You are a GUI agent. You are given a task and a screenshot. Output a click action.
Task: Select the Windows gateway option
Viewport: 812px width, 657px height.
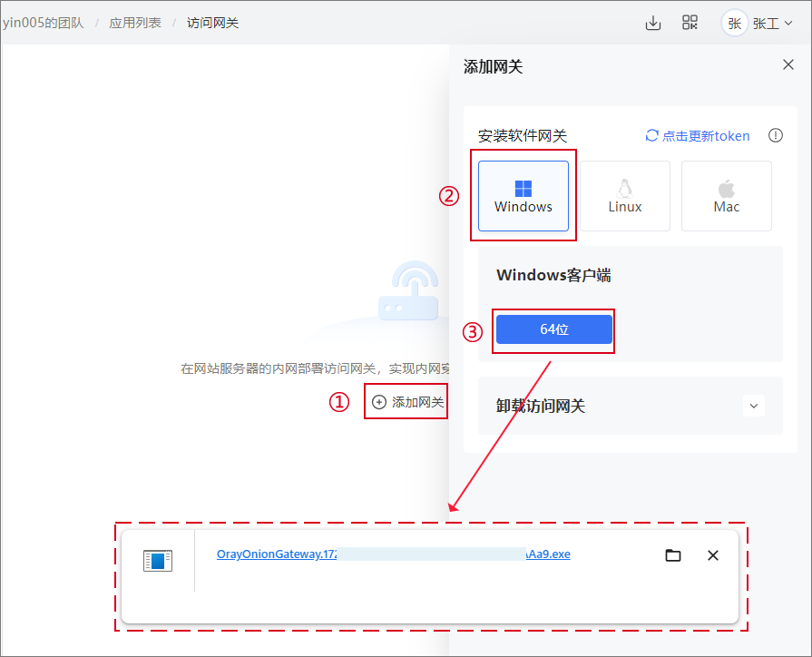(523, 196)
